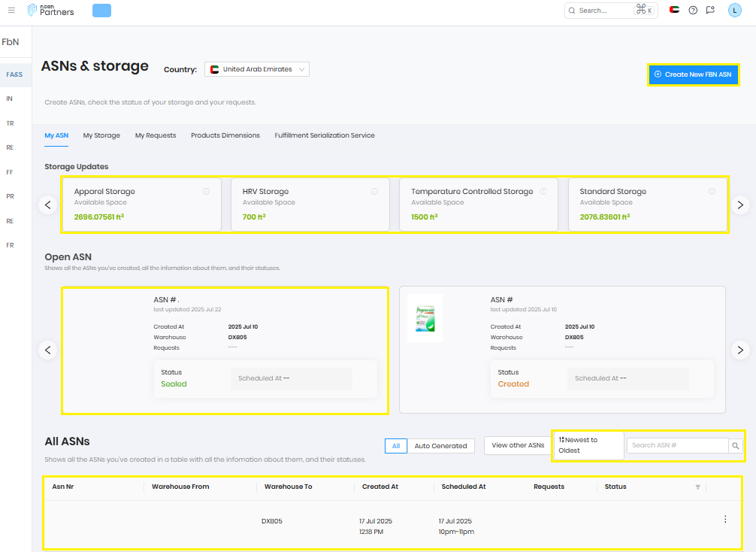This screenshot has width=756, height=552.
Task: Go to next storage updates card
Action: 740,205
